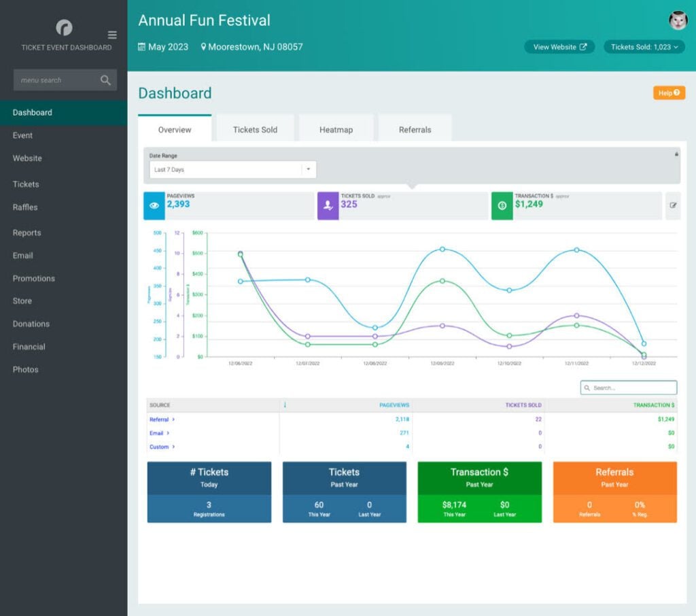
Task: Click inside the table search field
Action: 629,387
